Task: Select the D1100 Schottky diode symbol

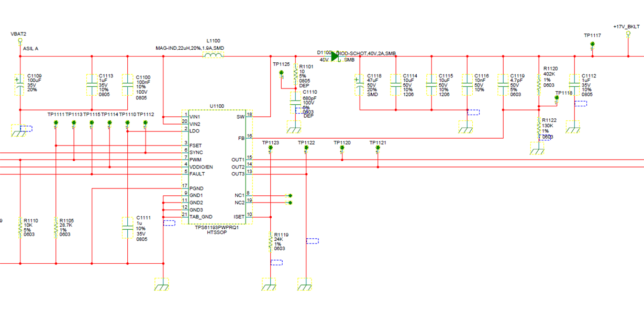Action: pos(336,56)
